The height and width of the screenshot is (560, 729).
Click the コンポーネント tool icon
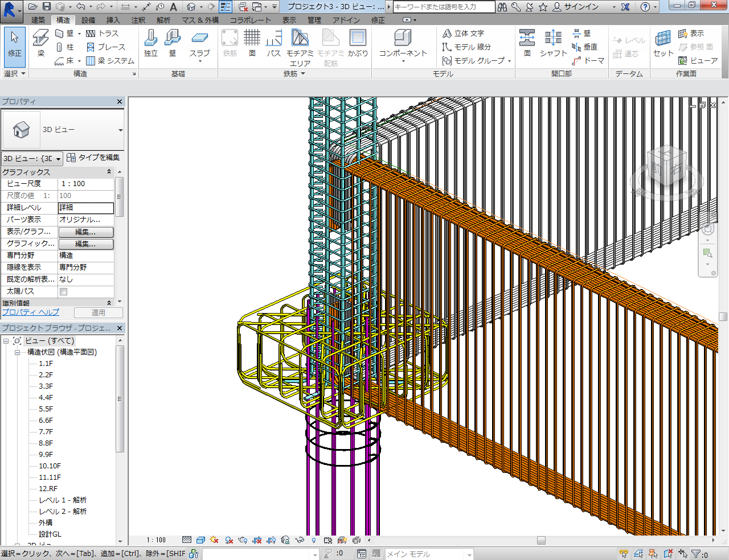tap(403, 43)
